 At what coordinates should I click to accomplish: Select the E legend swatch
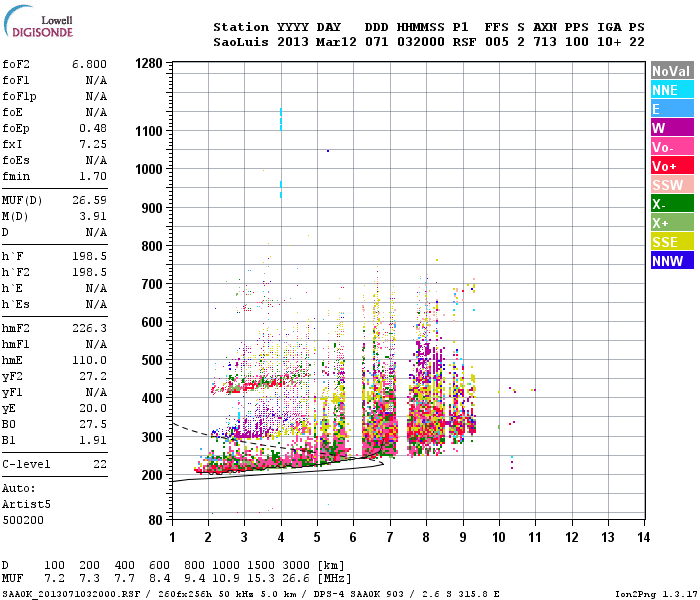672,109
